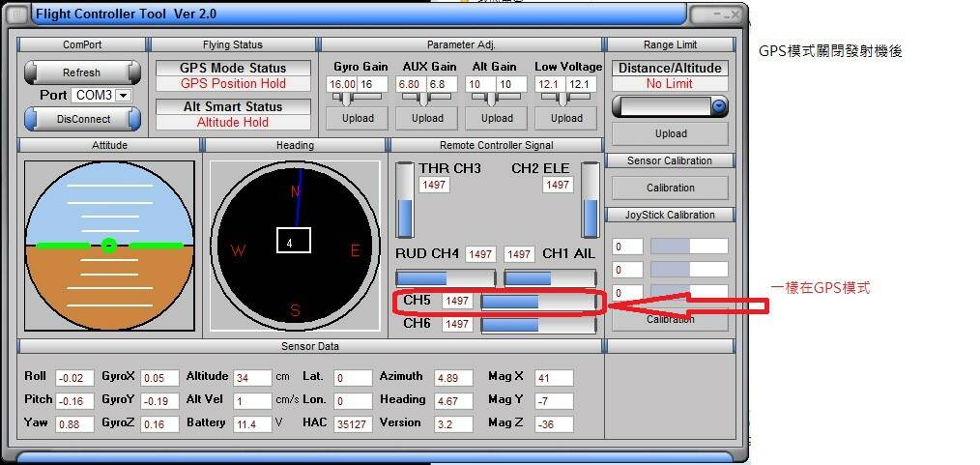Click the Version value 3.2

click(453, 423)
